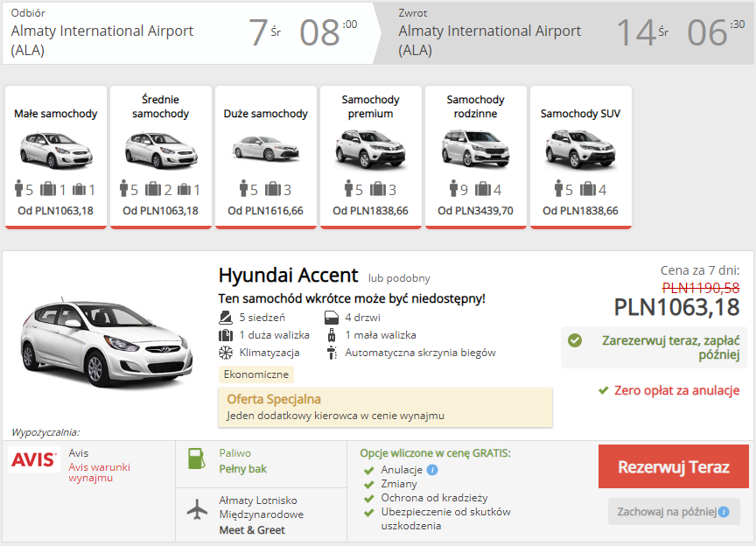Click the gearbox icon by Automatyczna skrzynia biegów
This screenshot has height=546, width=756.
332,353
